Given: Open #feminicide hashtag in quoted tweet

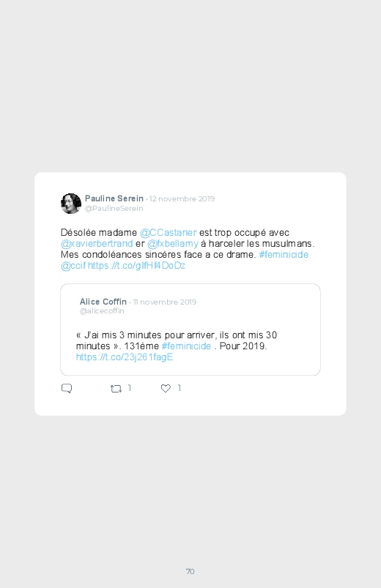Looking at the screenshot, I should tap(186, 346).
